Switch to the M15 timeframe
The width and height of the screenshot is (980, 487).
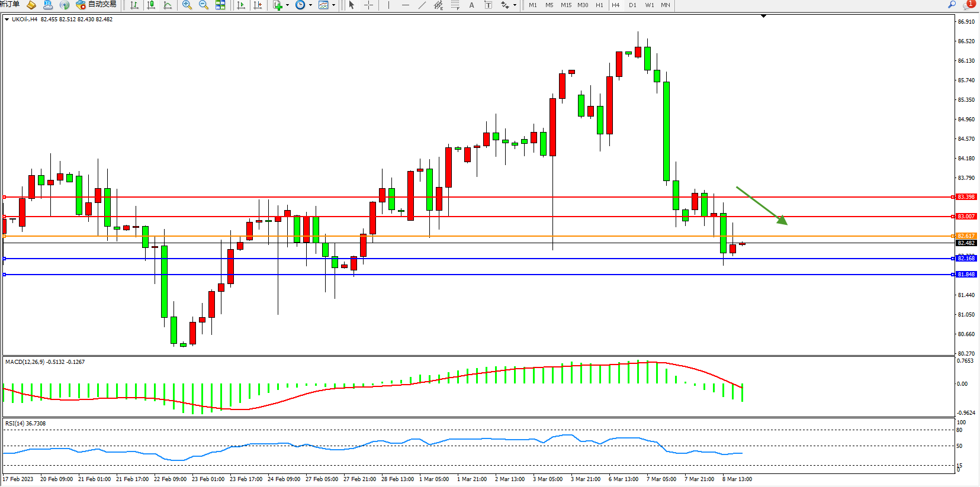(566, 5)
